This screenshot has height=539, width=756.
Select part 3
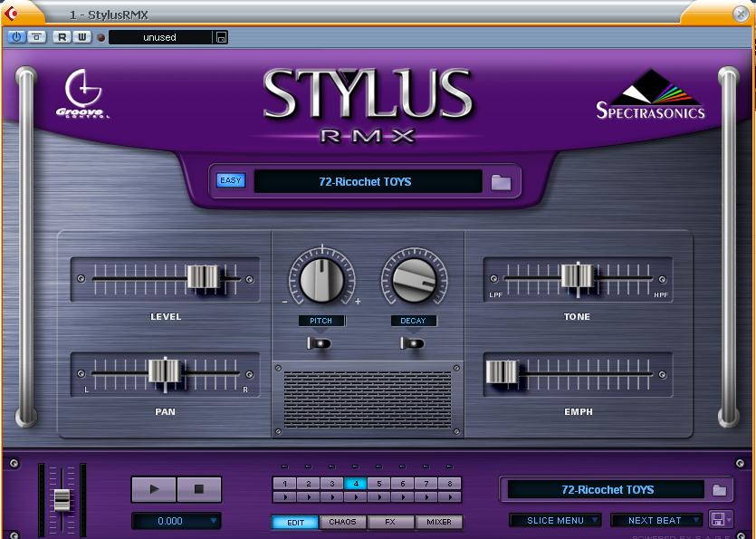(x=331, y=484)
